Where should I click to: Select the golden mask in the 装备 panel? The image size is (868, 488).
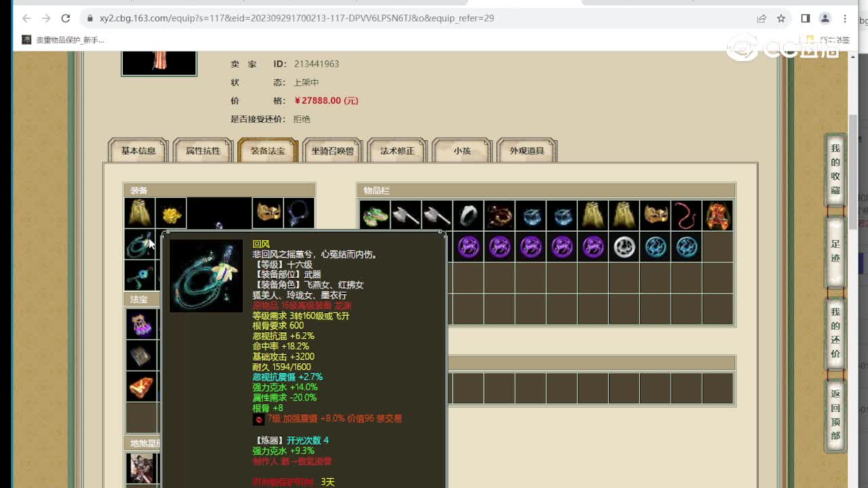pos(268,213)
